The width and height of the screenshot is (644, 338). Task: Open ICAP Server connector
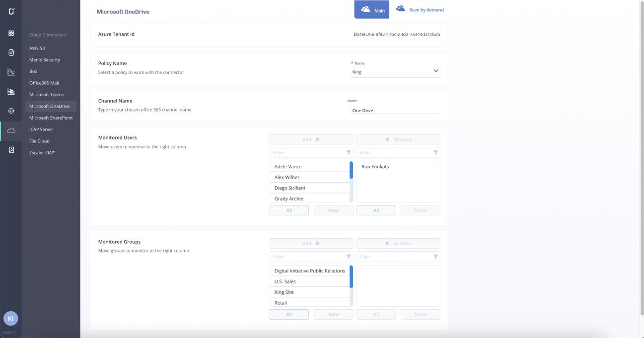(x=41, y=129)
